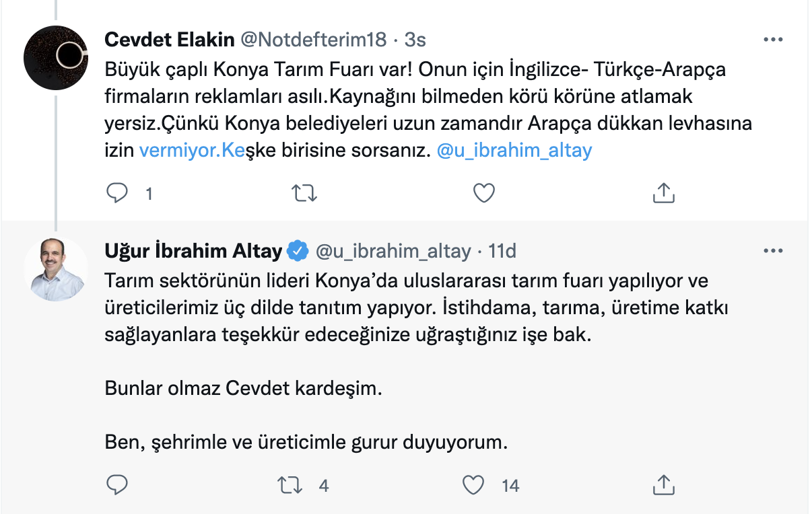Like Uğur İbrahim Altay's reply
The image size is (812, 514).
point(474,484)
